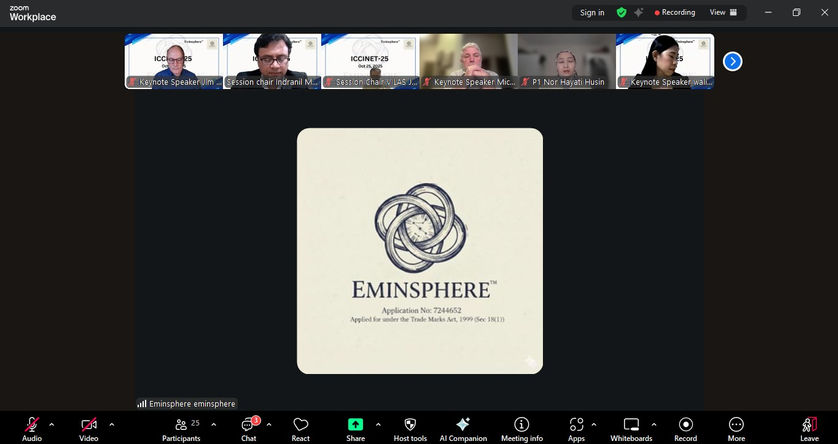The image size is (838, 444).
Task: Unmute the microphone via Audio button
Action: (32, 429)
